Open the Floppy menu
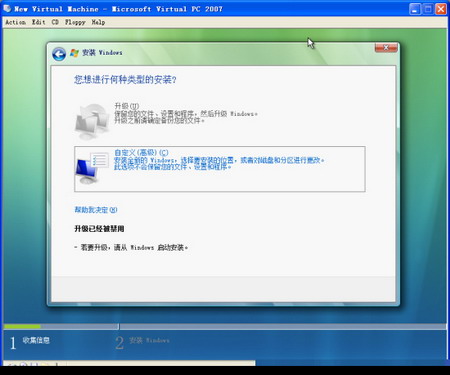 [75, 22]
